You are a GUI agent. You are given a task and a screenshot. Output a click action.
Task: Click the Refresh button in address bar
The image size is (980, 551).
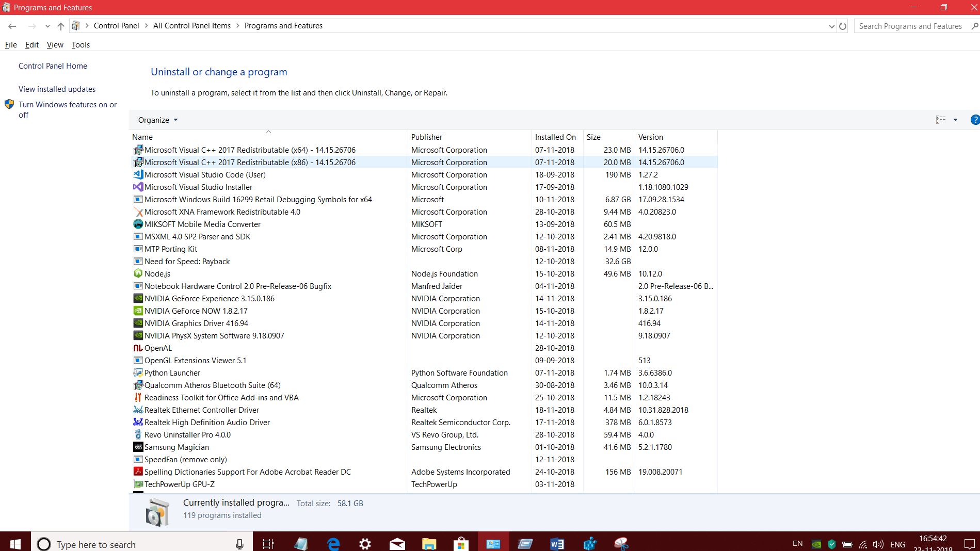[x=843, y=26]
